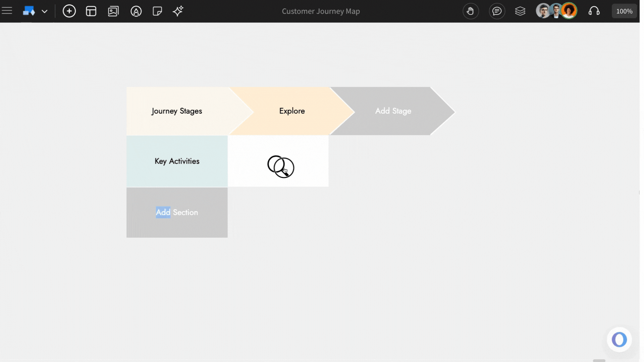Activate the hand pan tool

point(471,11)
